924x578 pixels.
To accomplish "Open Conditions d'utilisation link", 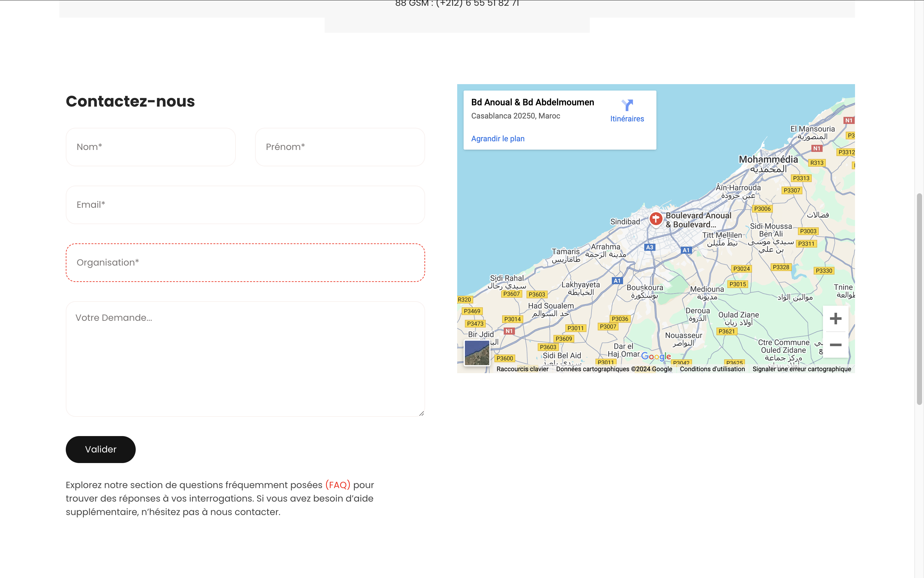I will (712, 369).
